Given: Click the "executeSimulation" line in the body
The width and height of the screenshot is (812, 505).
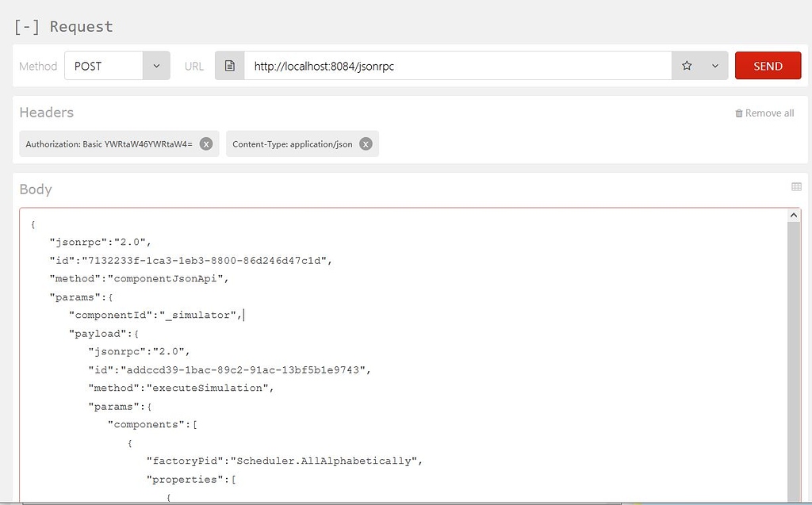Looking at the screenshot, I should click(180, 388).
